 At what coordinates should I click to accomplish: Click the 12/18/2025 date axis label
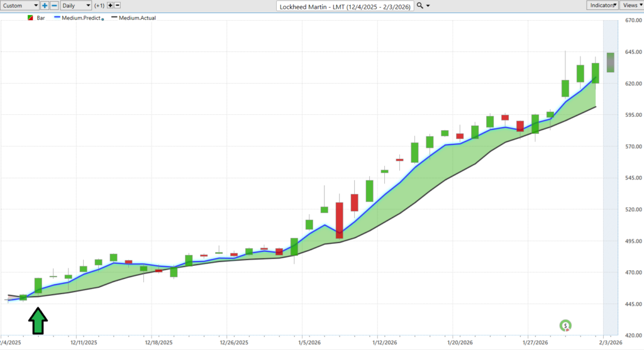click(159, 342)
